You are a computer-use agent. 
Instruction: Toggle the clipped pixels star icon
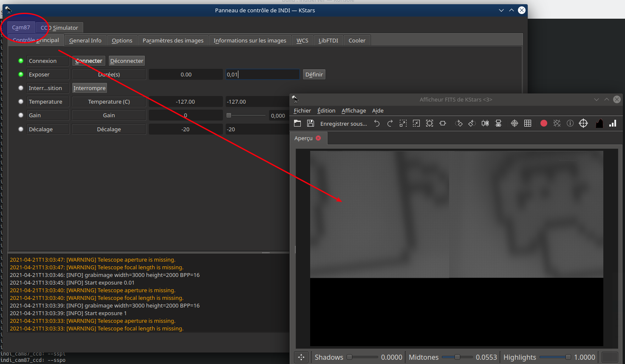pyautogui.click(x=557, y=123)
